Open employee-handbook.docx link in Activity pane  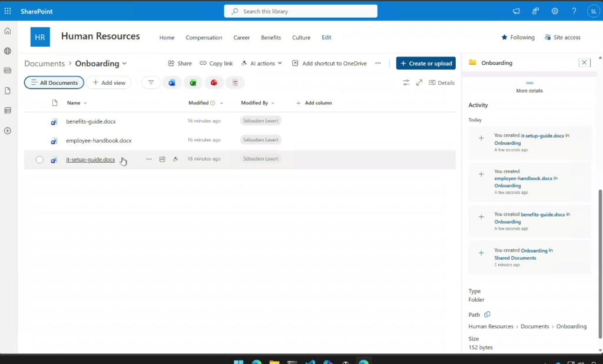(523, 178)
